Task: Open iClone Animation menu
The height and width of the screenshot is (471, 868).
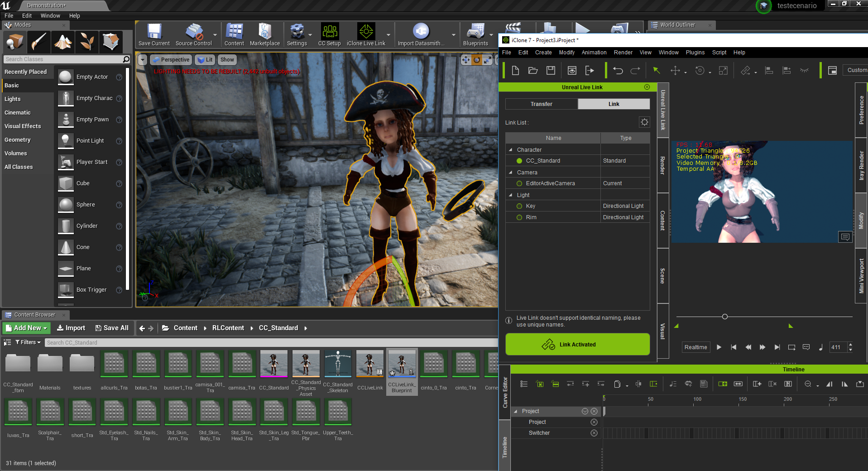Action: tap(594, 53)
